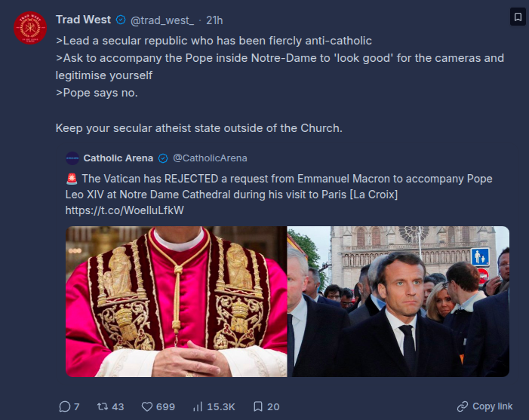
Task: Repost using the retweet arrows icon
Action: [102, 406]
